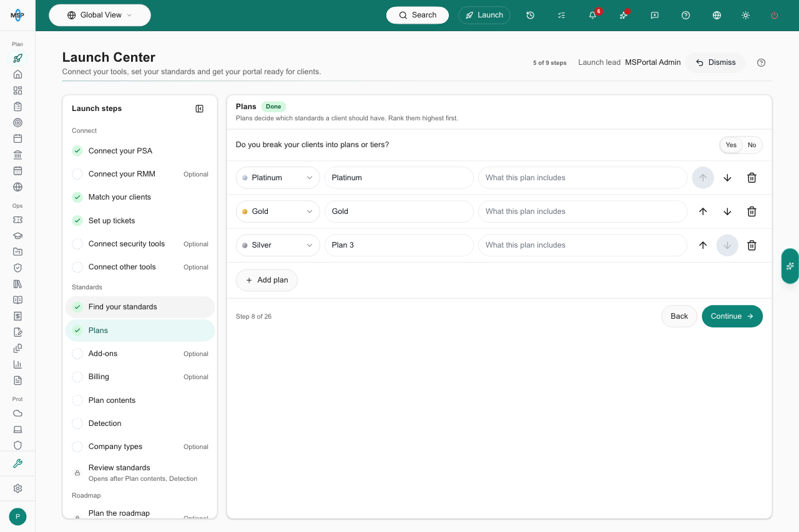
Task: Open the history clock icon in top bar
Action: 530,15
